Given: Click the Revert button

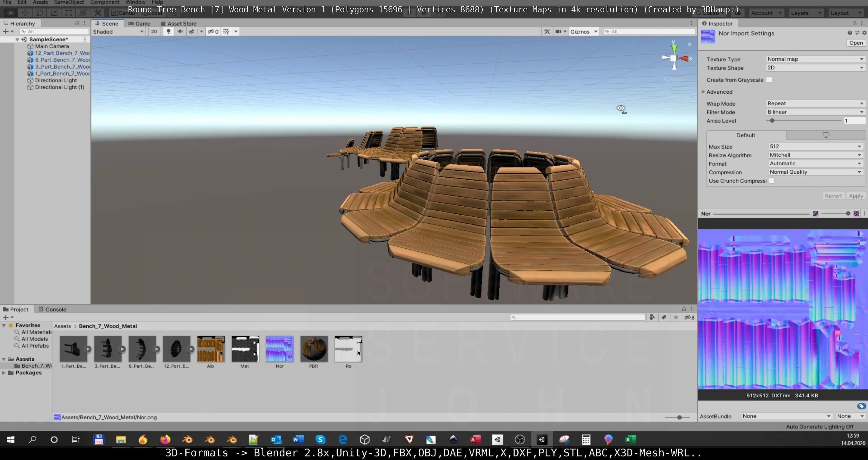Looking at the screenshot, I should pos(833,196).
